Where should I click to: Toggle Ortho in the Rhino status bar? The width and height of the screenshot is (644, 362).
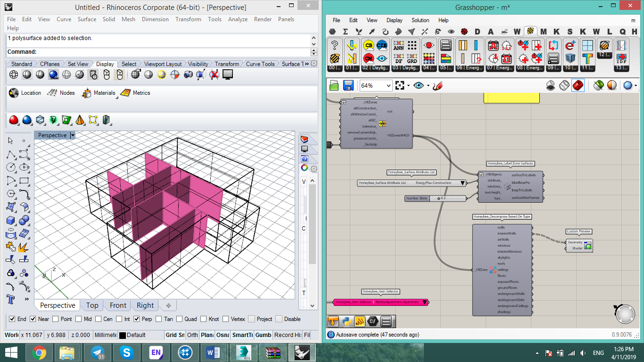pyautogui.click(x=192, y=335)
